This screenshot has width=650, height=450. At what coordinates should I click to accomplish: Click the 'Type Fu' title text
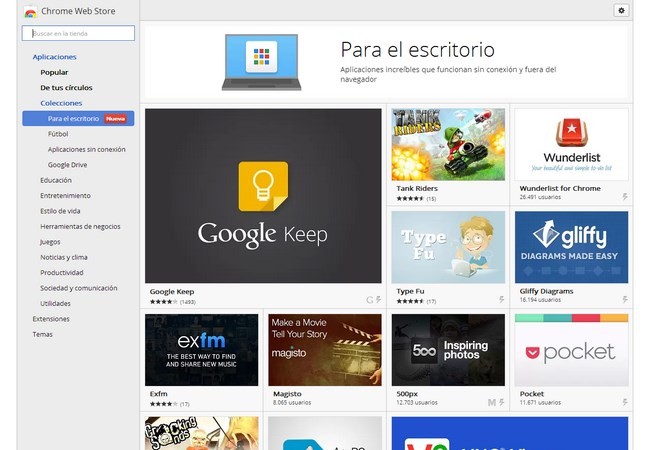click(410, 291)
